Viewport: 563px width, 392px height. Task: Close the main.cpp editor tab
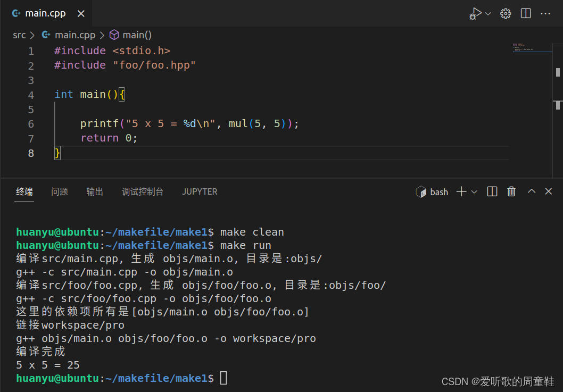(81, 14)
